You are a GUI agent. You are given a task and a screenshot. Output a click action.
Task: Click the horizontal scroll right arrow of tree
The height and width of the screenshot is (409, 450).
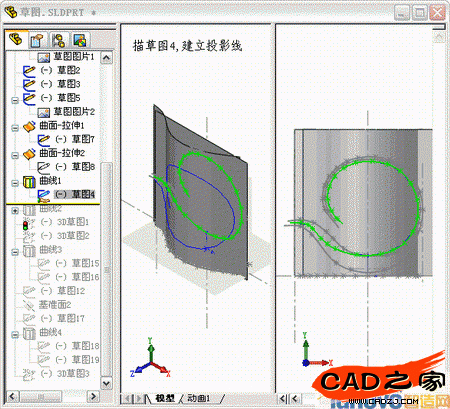[x=93, y=396]
